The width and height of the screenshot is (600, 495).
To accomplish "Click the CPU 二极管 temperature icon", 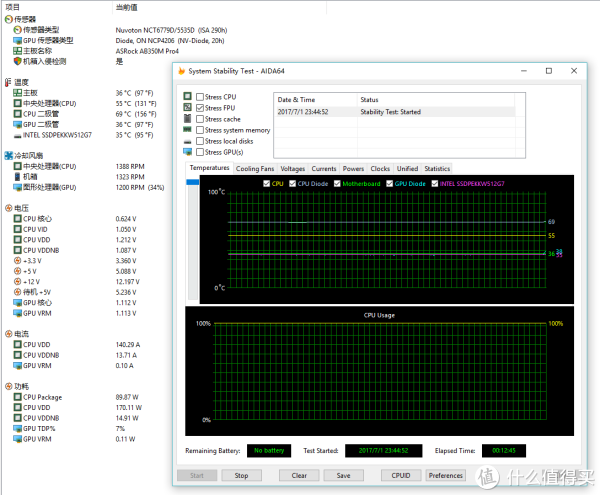I will tap(17, 114).
